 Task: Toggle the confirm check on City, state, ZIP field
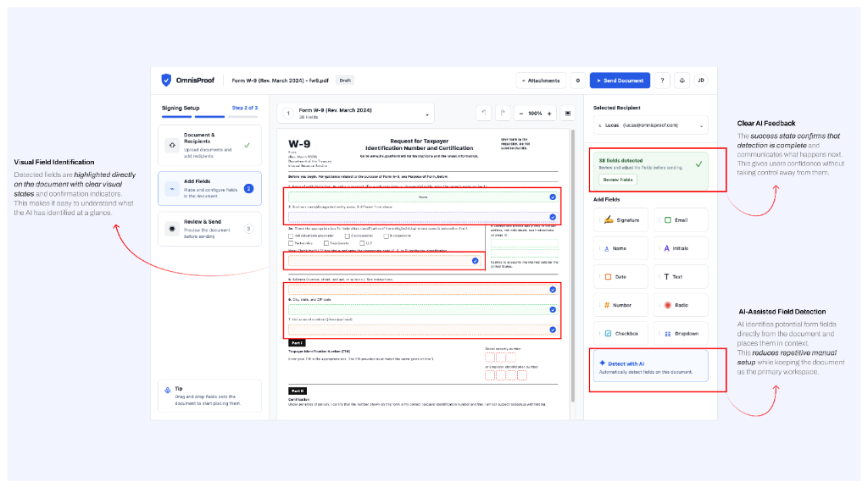pos(553,310)
